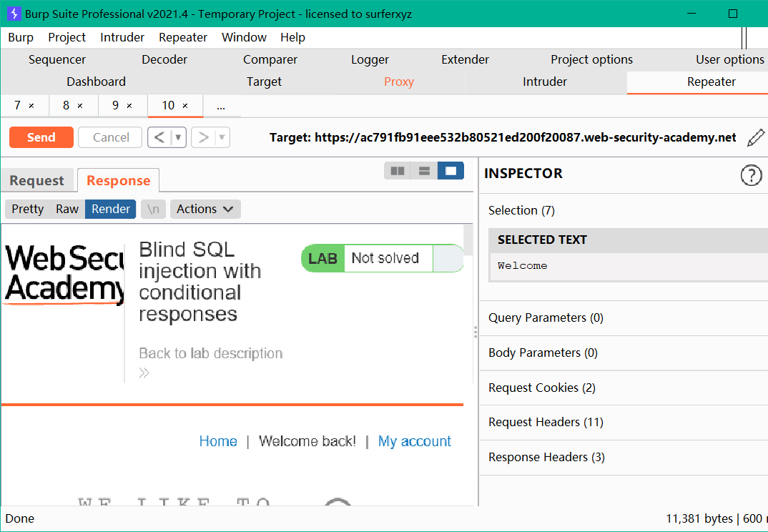Select side-by-side split layout icon

pyautogui.click(x=397, y=170)
